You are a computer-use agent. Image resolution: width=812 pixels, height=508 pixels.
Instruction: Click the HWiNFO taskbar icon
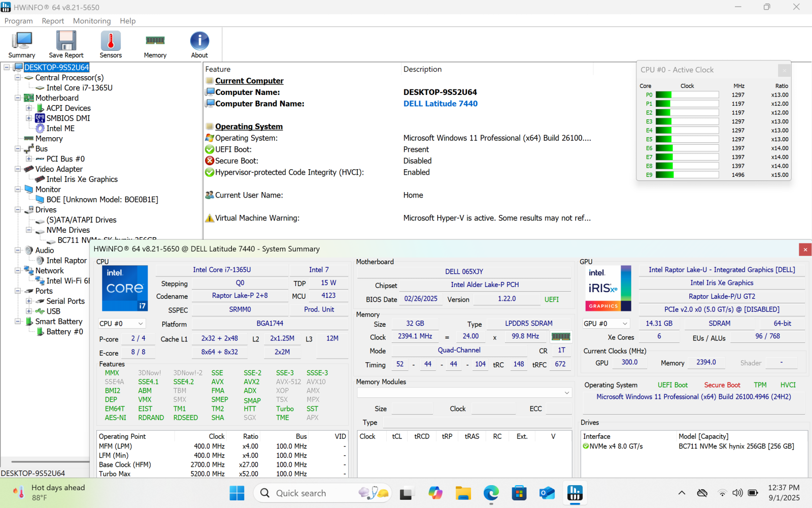[x=574, y=493]
